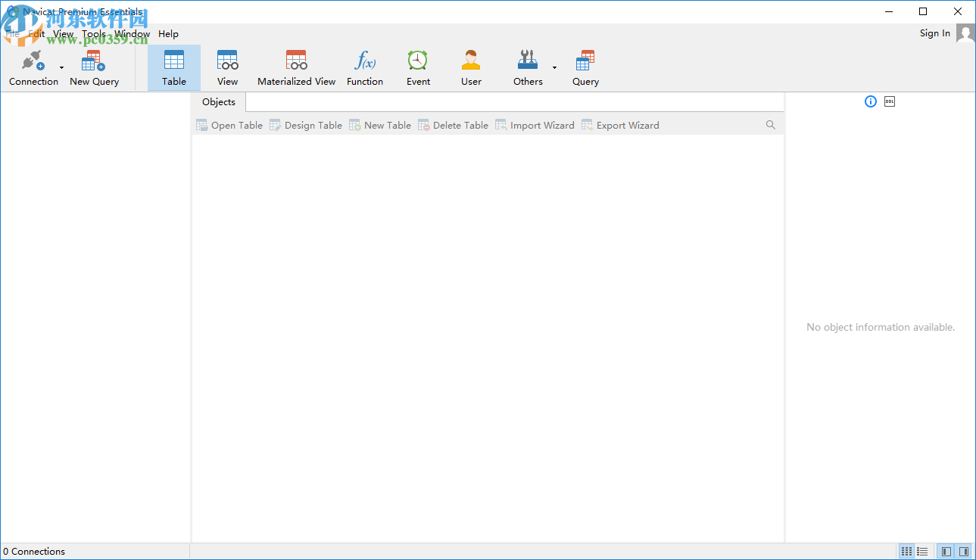Expand the Others dropdown arrow
Image resolution: width=976 pixels, height=560 pixels.
coord(554,68)
